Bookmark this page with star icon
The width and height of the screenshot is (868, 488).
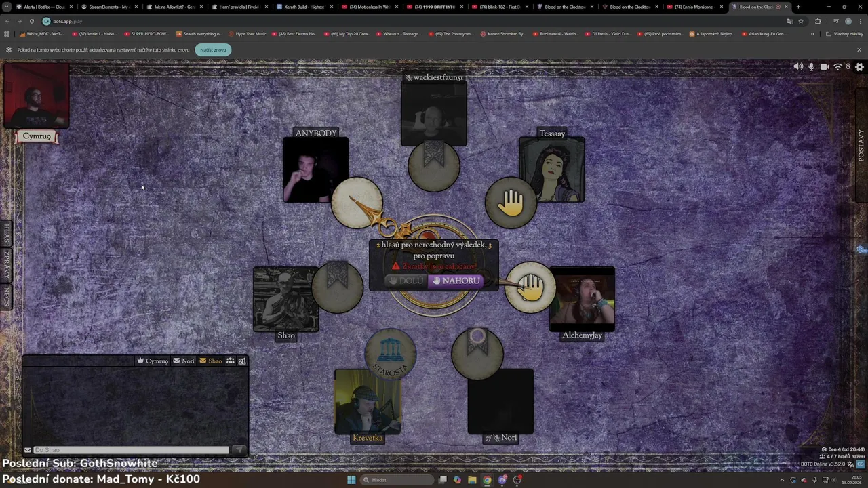[801, 21]
